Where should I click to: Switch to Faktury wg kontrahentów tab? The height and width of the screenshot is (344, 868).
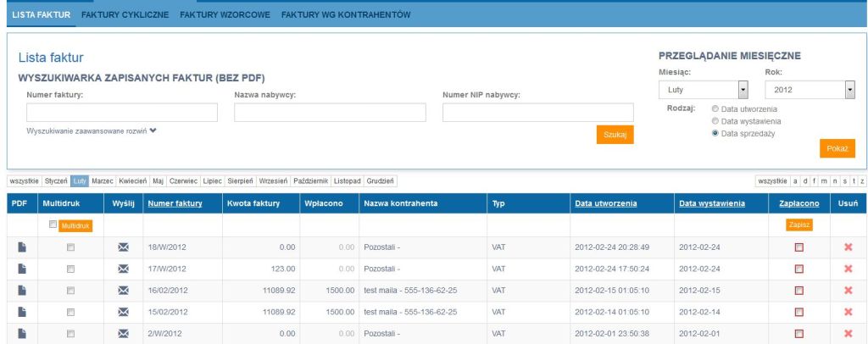coord(346,15)
